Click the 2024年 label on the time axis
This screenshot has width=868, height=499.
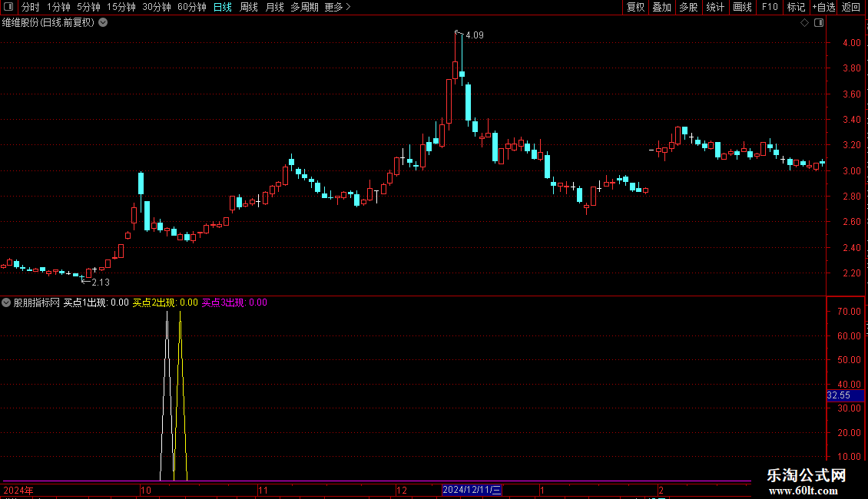(18, 490)
